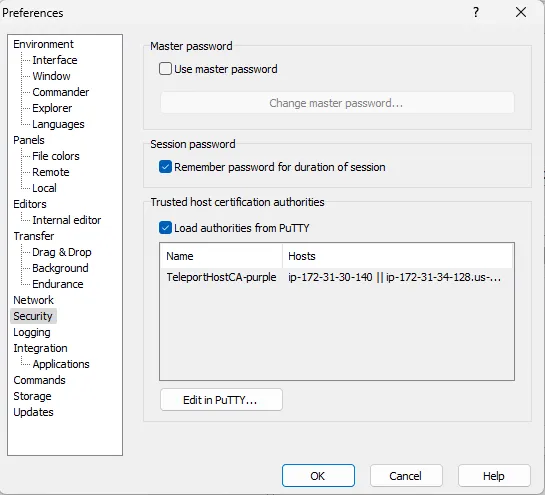This screenshot has height=495, width=545.
Task: Cancel the Preferences dialog
Action: tap(406, 476)
